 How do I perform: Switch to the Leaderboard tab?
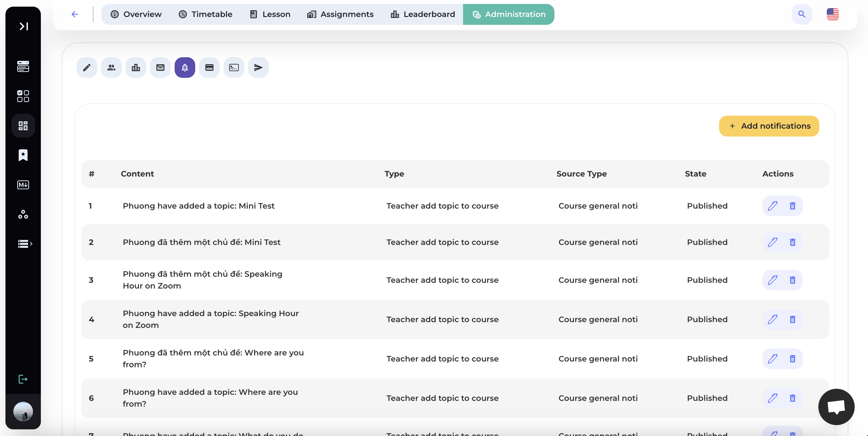pos(423,14)
